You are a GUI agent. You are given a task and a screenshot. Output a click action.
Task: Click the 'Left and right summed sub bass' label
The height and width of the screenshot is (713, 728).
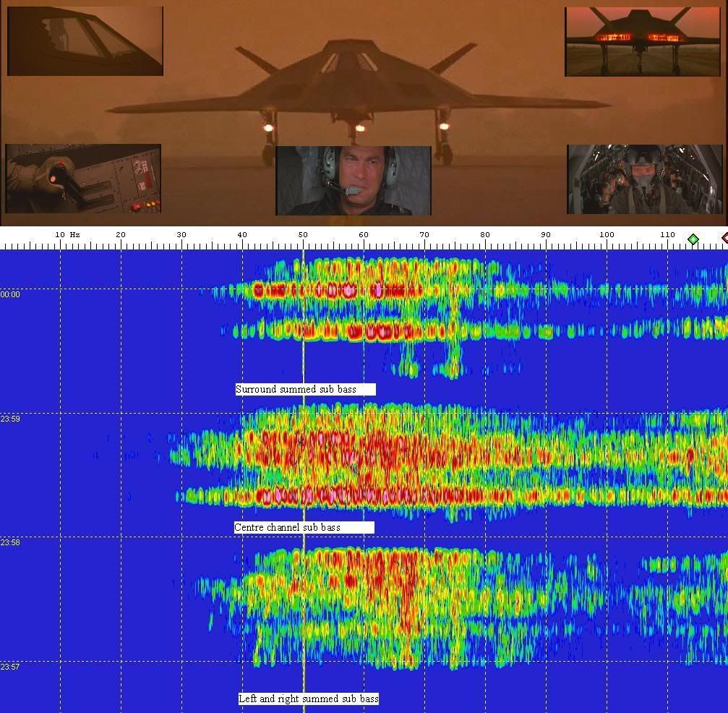point(309,699)
